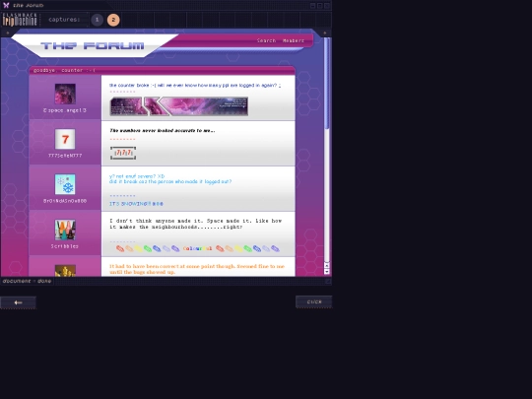Click the Scribbles username
532x399 pixels.
click(65, 246)
